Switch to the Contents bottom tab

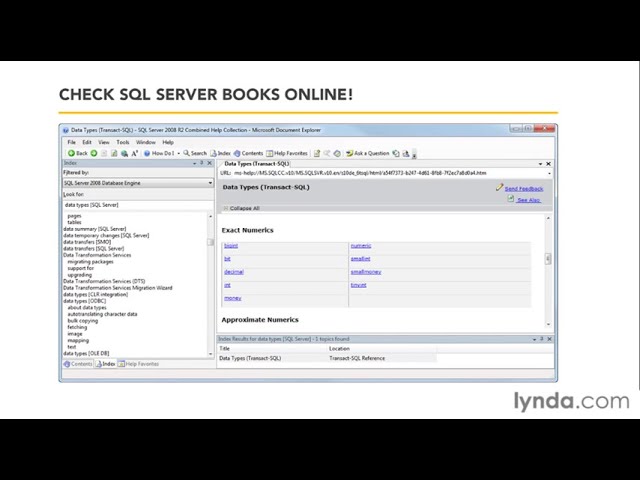point(78,364)
